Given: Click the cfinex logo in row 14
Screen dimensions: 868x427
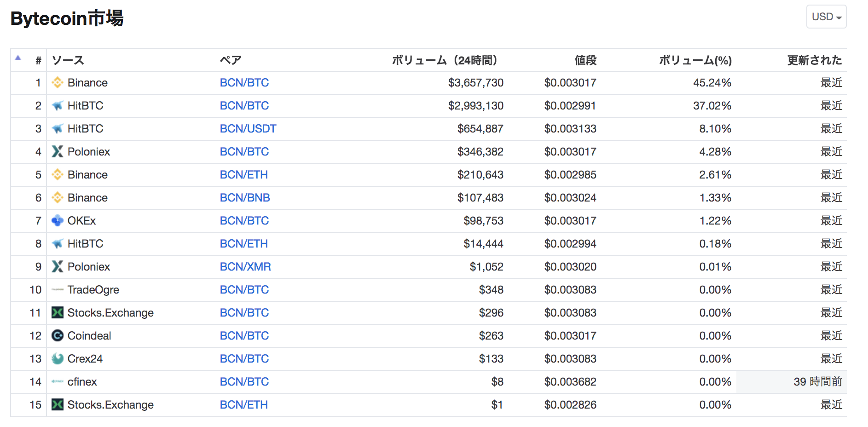Looking at the screenshot, I should click(x=57, y=382).
